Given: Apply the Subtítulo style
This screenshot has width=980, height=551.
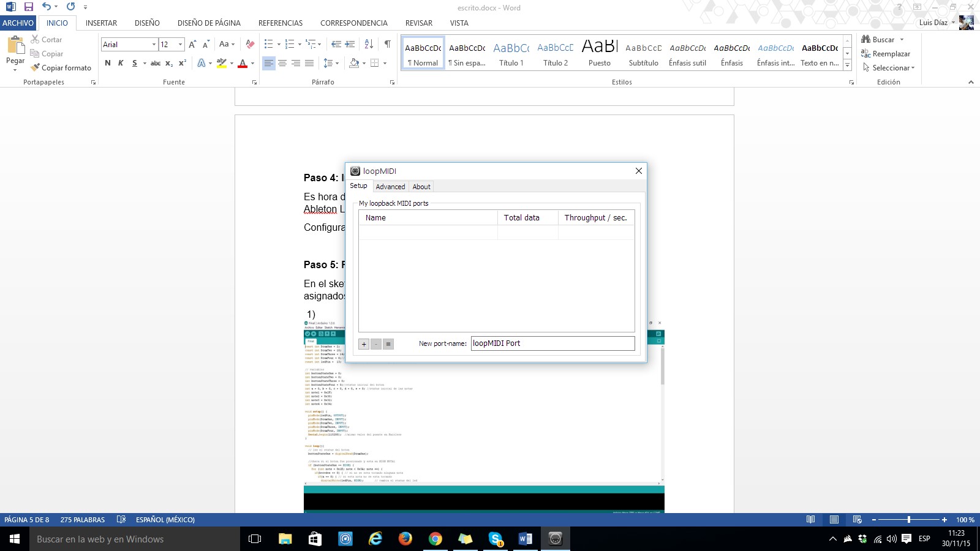Looking at the screenshot, I should coord(644,54).
